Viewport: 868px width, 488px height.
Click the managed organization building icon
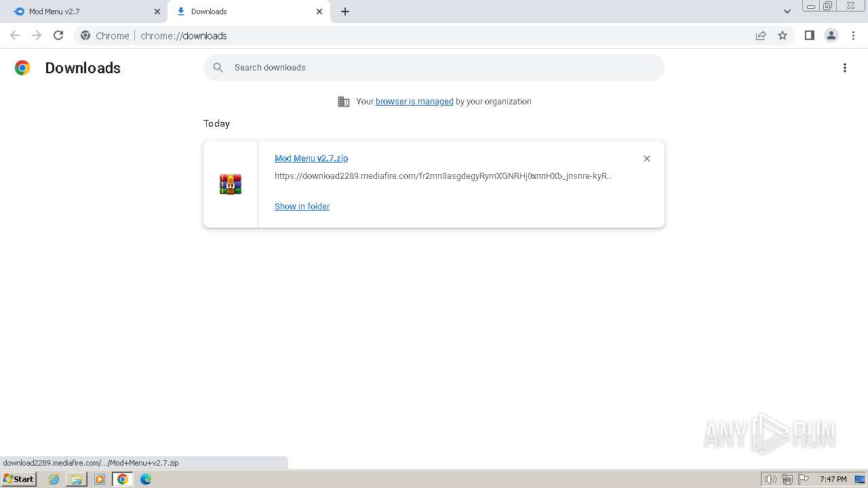[344, 102]
